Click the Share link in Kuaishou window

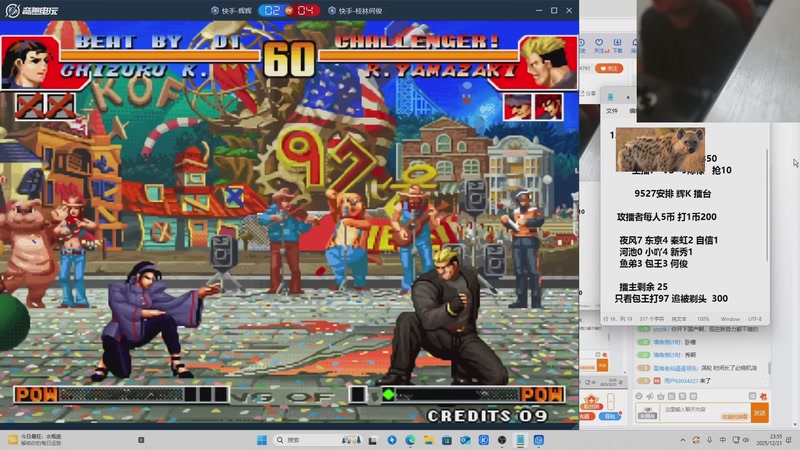click(588, 93)
